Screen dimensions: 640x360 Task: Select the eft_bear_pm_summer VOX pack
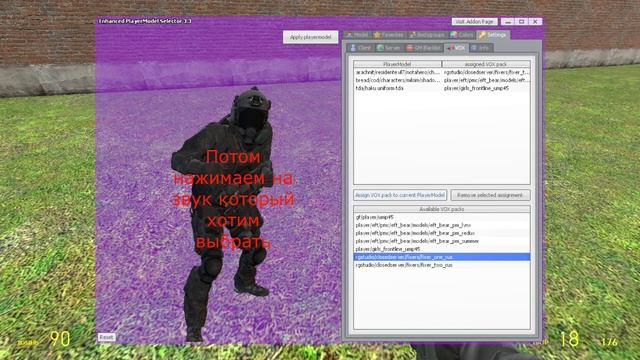click(x=442, y=241)
